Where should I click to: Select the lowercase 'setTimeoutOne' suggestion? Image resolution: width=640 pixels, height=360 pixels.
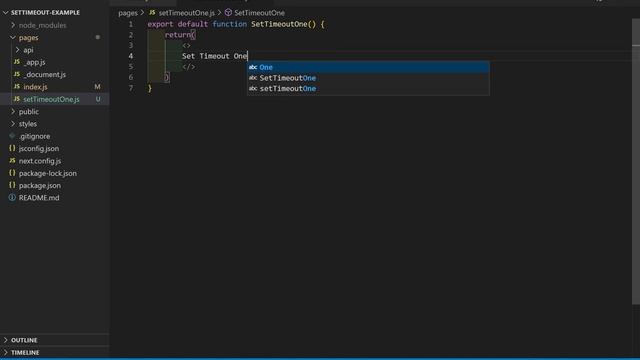(x=368, y=89)
